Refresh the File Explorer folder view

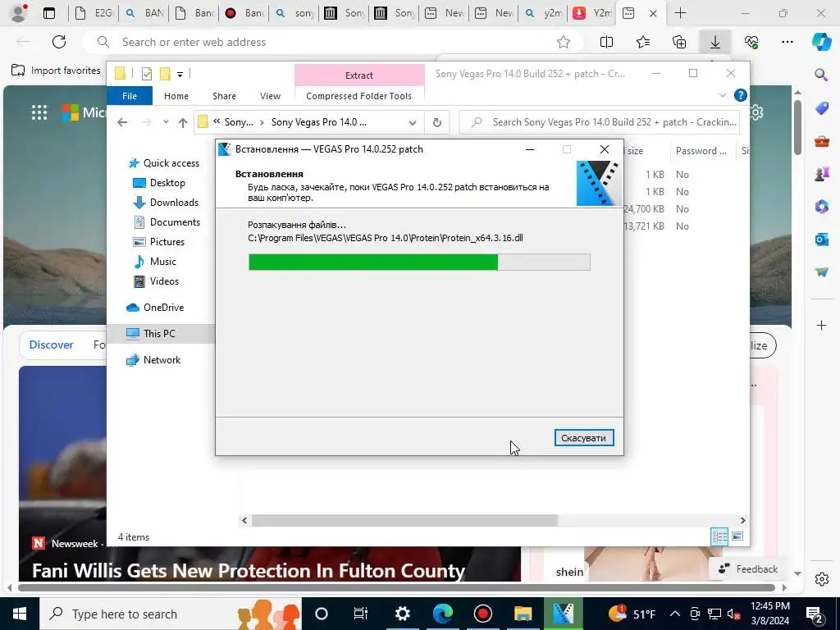(x=437, y=123)
